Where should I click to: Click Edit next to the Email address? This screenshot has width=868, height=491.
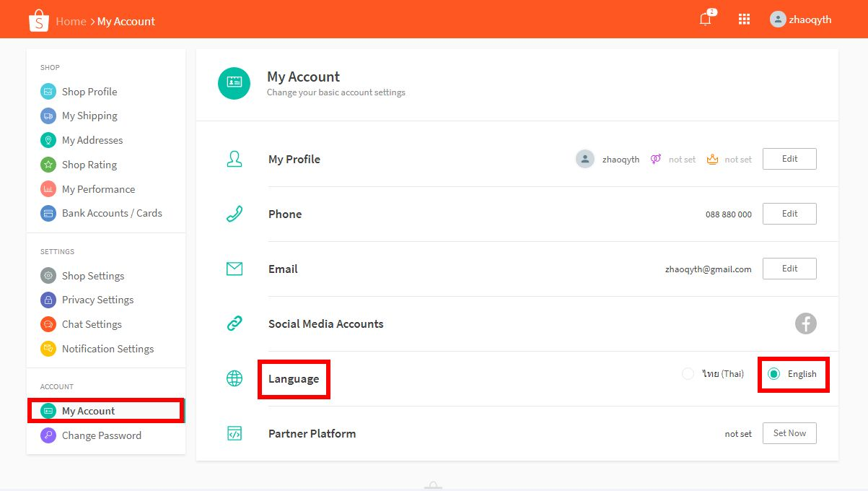[x=789, y=268]
